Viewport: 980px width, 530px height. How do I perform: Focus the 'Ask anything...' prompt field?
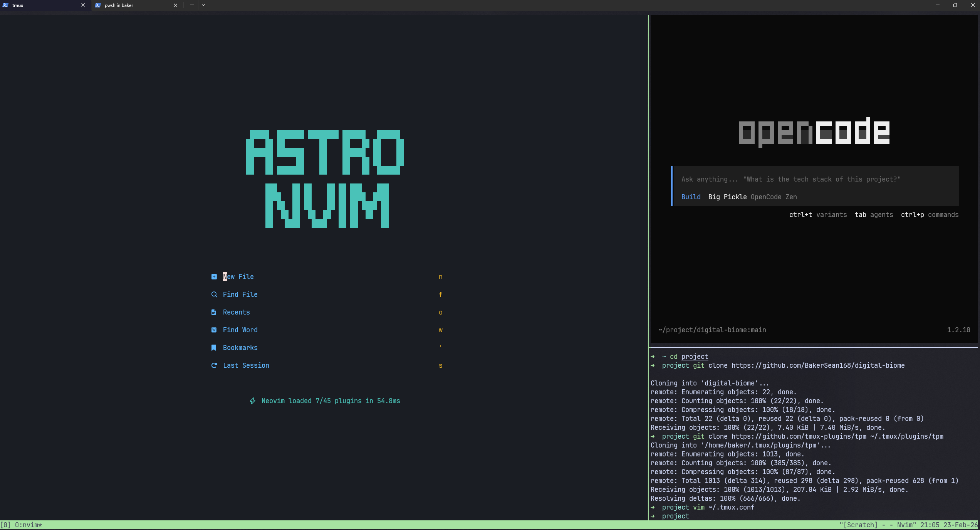point(815,179)
